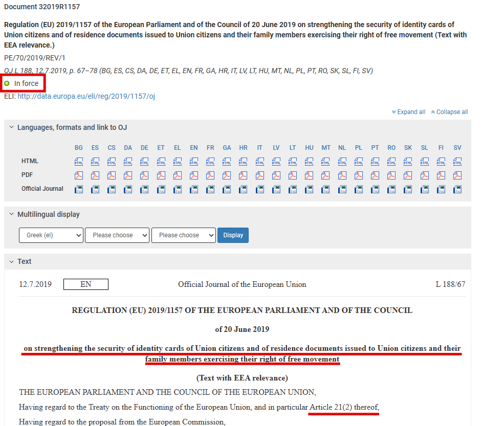This screenshot has height=426, width=504.
Task: Click the OJ L 188 citation line
Action: (x=188, y=71)
